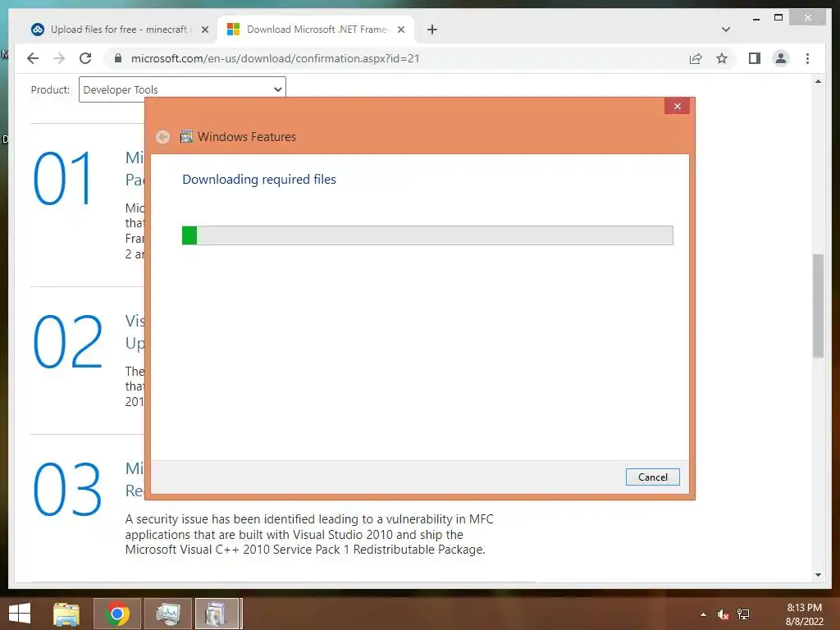The height and width of the screenshot is (630, 840).
Task: Open File Explorer from the taskbar
Action: pos(66,614)
